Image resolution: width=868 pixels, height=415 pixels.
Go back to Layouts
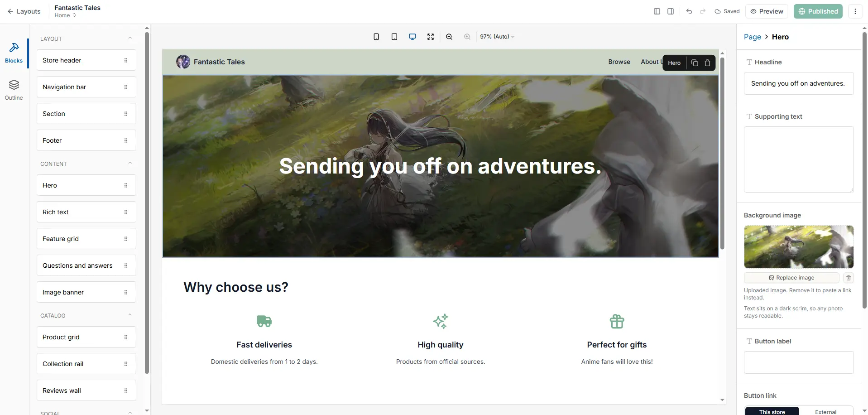pyautogui.click(x=24, y=11)
